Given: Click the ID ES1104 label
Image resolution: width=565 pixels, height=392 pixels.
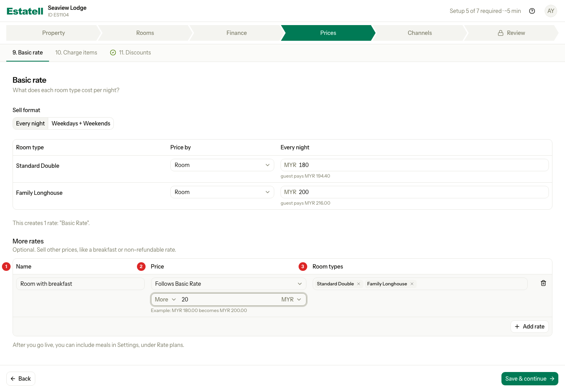Looking at the screenshot, I should 58,15.
